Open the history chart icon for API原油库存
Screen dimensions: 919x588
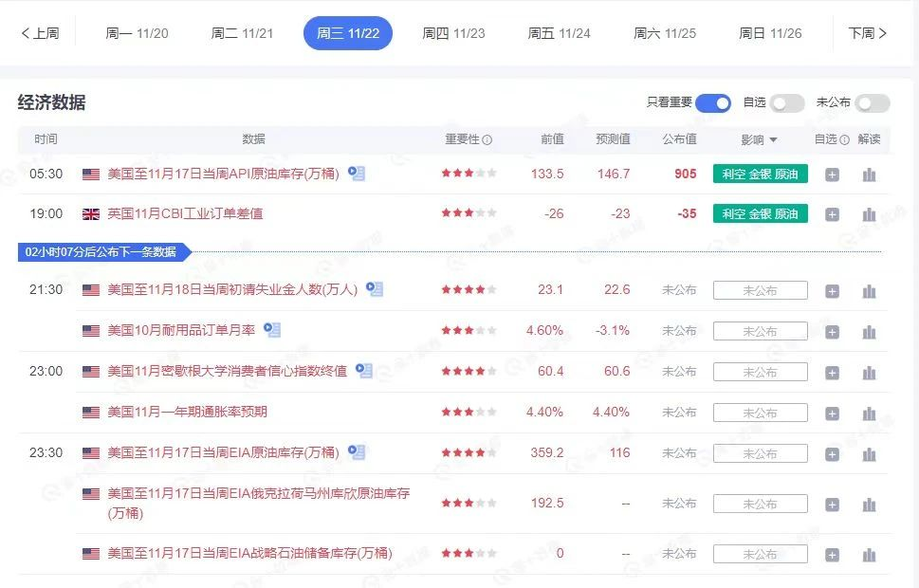click(870, 174)
